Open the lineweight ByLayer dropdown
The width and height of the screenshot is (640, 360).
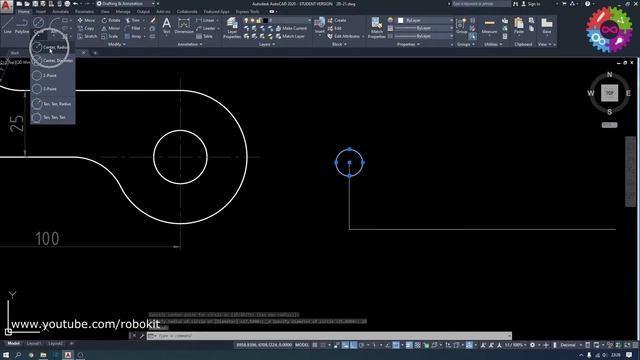[423, 28]
